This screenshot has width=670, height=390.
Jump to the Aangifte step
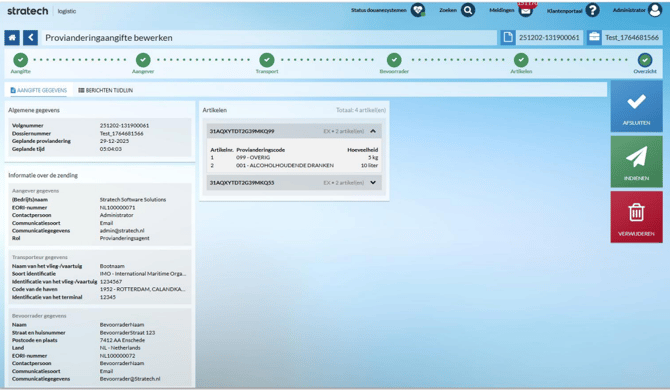pos(21,60)
